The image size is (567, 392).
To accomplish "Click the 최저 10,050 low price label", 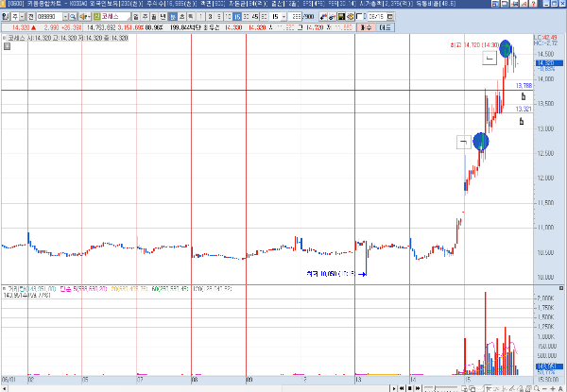I will [332, 274].
